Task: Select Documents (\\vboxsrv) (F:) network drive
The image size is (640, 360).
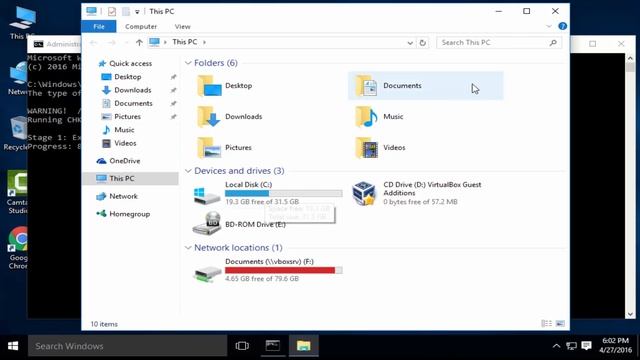Action: pos(267,270)
